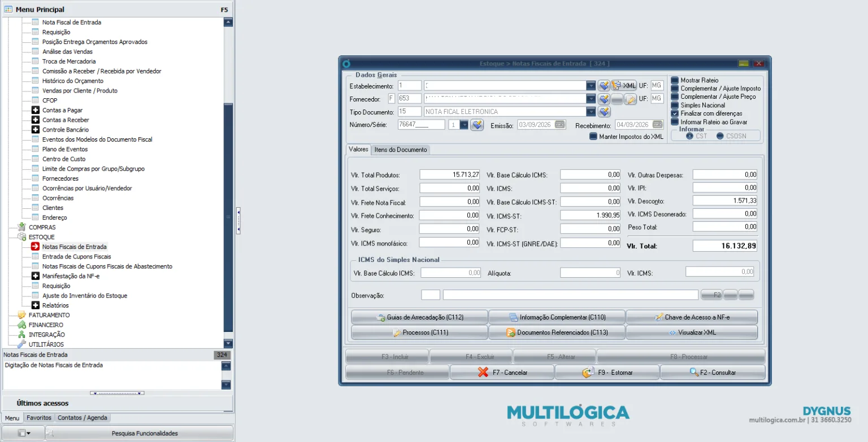The image size is (868, 442).
Task: Open the Tipo Documento dropdown arrow
Action: pos(591,112)
